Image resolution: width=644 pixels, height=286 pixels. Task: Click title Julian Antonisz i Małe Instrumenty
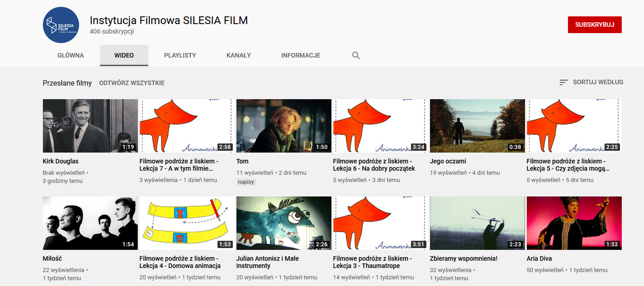click(268, 262)
